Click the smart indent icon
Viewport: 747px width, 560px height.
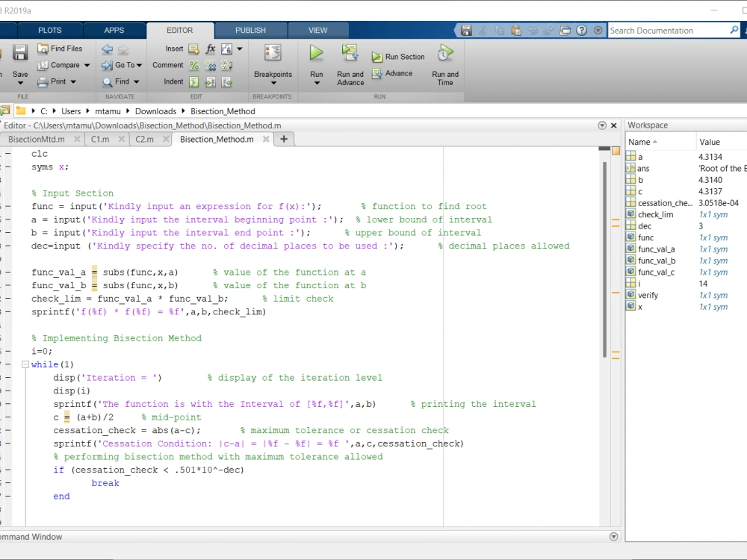pos(194,82)
